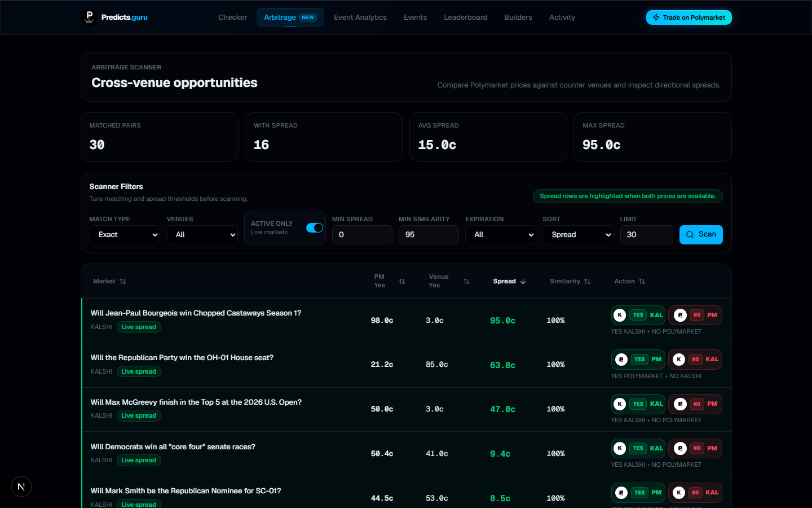This screenshot has height=508, width=812.
Task: Switch to Leaderboard tab
Action: tap(465, 17)
